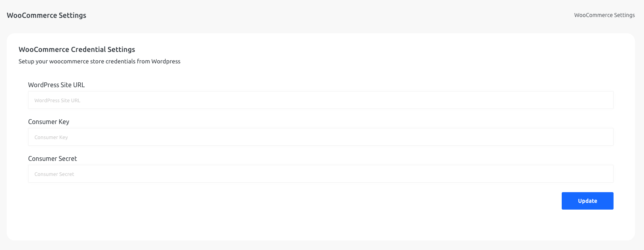Click the Consumer Key placeholder text

coord(51,137)
